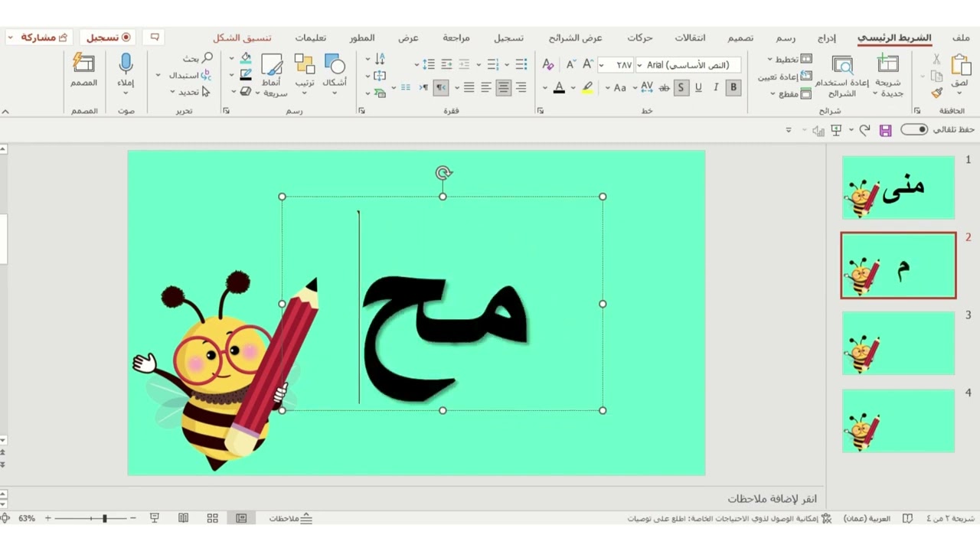Click the Comments speech bubble button

click(155, 37)
